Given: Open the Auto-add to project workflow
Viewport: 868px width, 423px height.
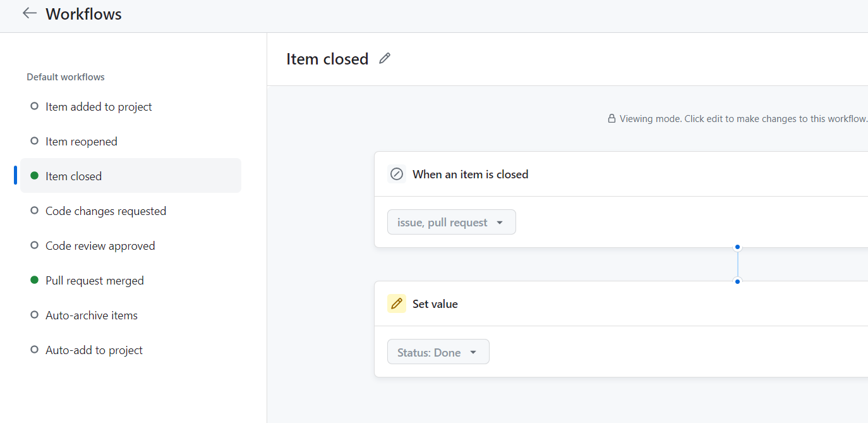Looking at the screenshot, I should click(94, 350).
